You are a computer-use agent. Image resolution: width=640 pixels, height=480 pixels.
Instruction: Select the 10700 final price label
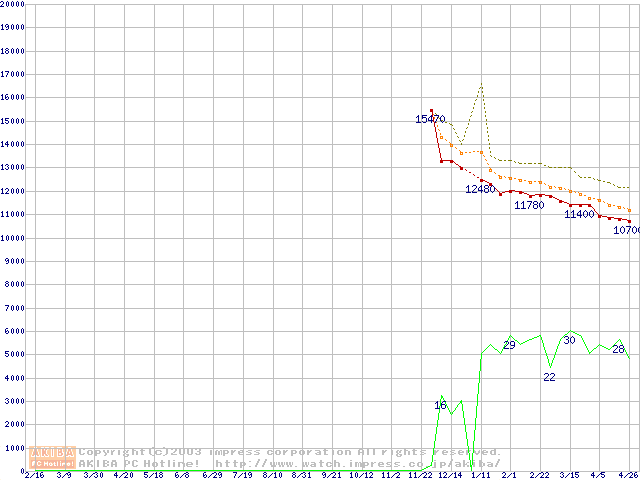[x=626, y=230]
